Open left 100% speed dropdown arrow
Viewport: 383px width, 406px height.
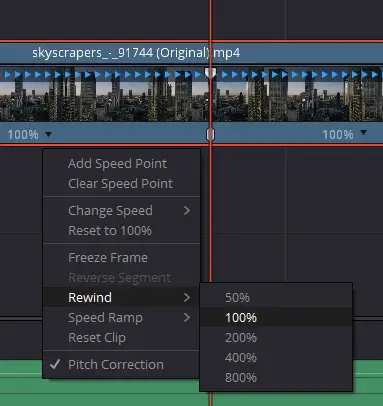pos(49,135)
